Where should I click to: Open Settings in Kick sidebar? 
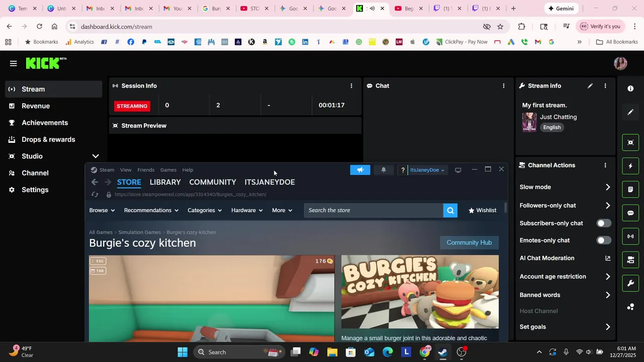pyautogui.click(x=35, y=190)
